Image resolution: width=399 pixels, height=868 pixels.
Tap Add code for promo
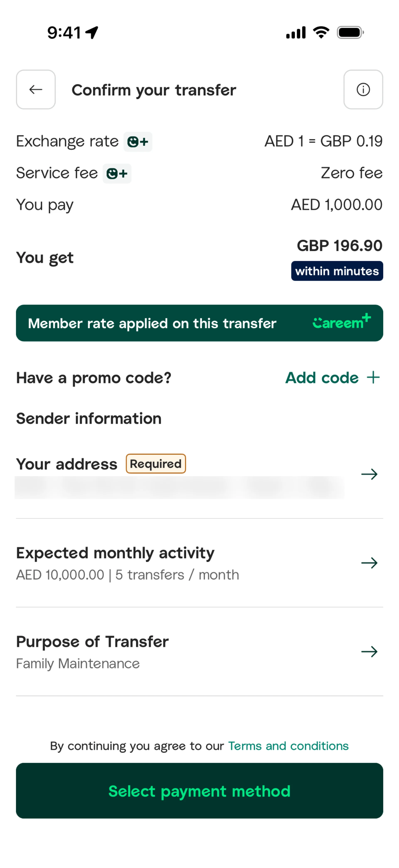pos(322,378)
